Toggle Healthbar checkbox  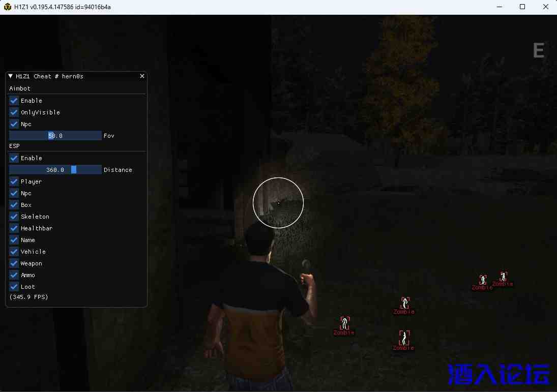[x=14, y=228]
